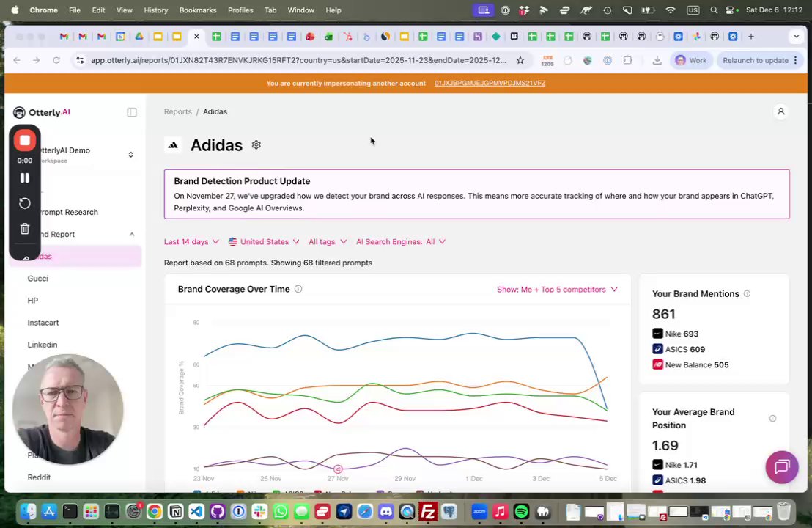Launch VS Code from the Dock
The image size is (812, 528).
(196, 512)
